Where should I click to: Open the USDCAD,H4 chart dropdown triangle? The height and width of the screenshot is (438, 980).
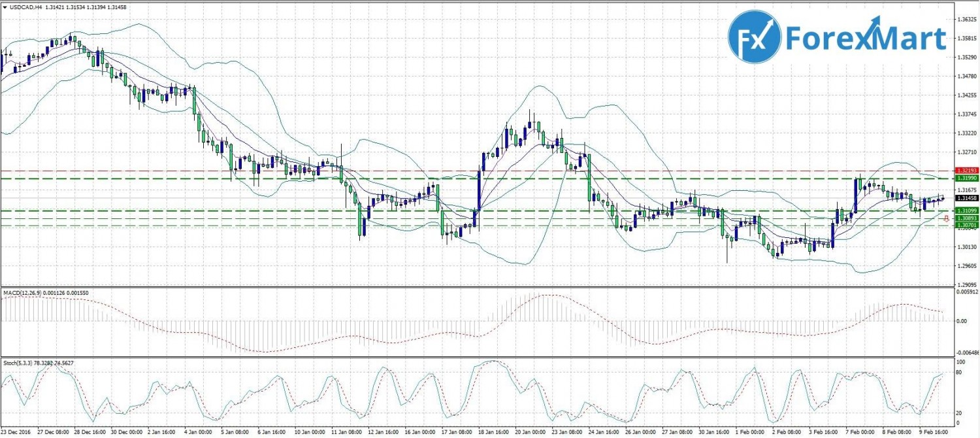[x=5, y=7]
